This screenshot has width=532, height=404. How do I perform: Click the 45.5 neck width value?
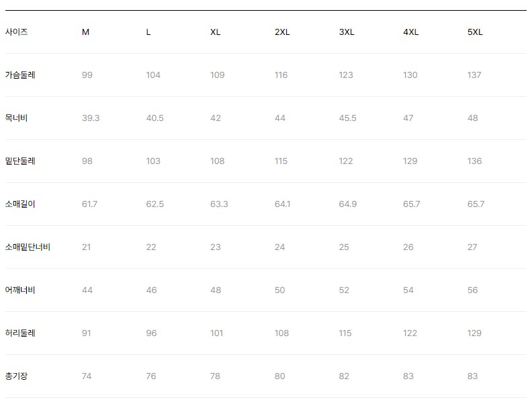[347, 118]
